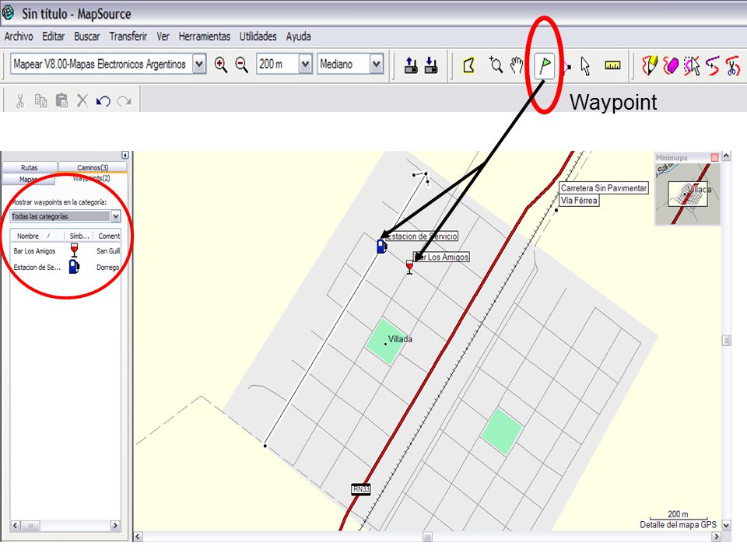Open the Editar menu

click(54, 37)
